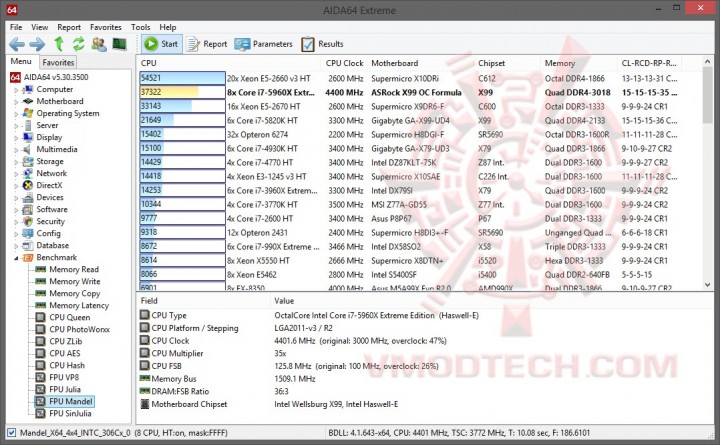Open the Report toolbar button
720x445 pixels.
coord(207,44)
